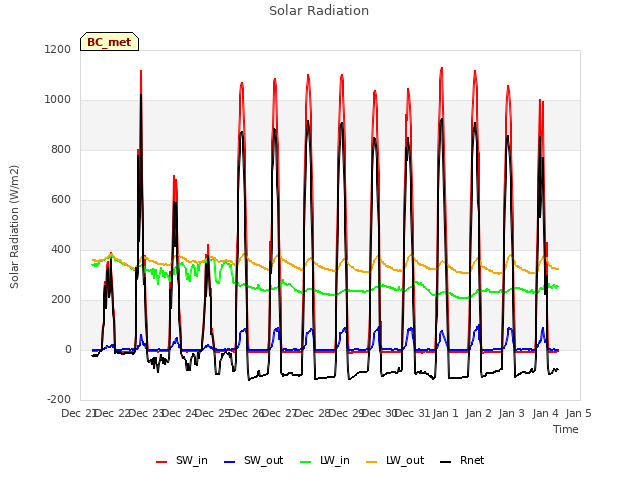Click the Solar Radiation chart title

(x=319, y=11)
